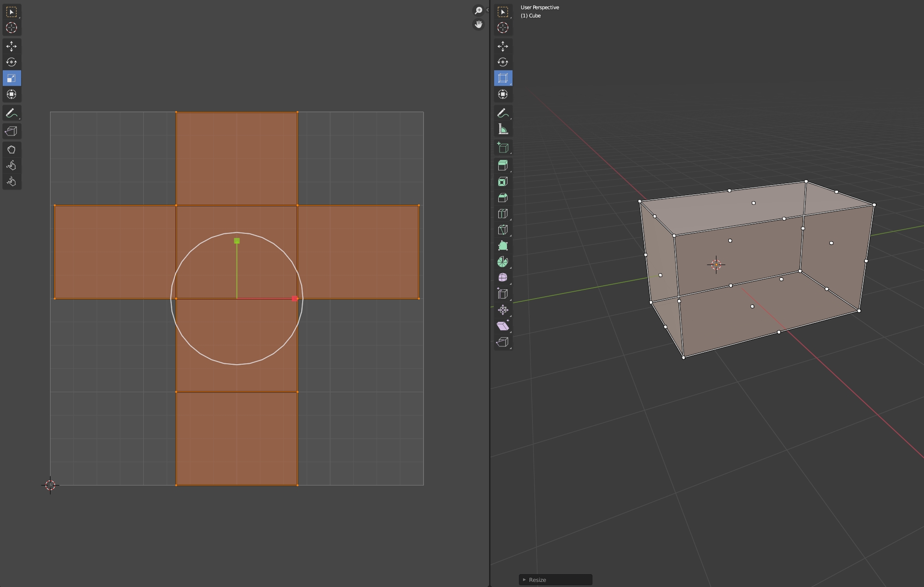Select the Select Box tool in 3D viewport
The height and width of the screenshot is (587, 924).
point(503,11)
